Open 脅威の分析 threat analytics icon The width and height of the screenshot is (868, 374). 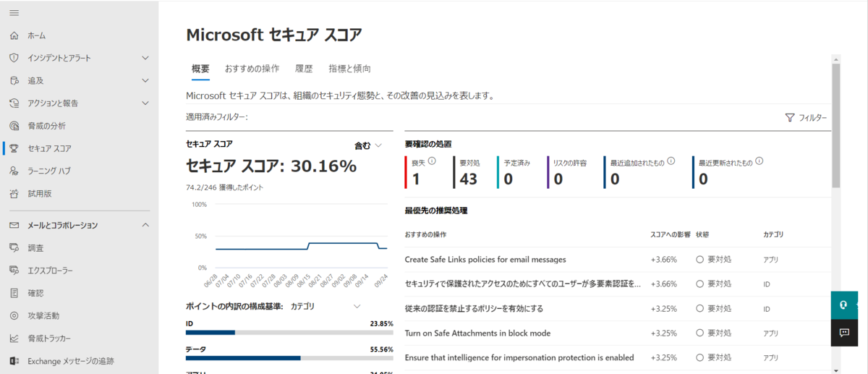coord(14,126)
